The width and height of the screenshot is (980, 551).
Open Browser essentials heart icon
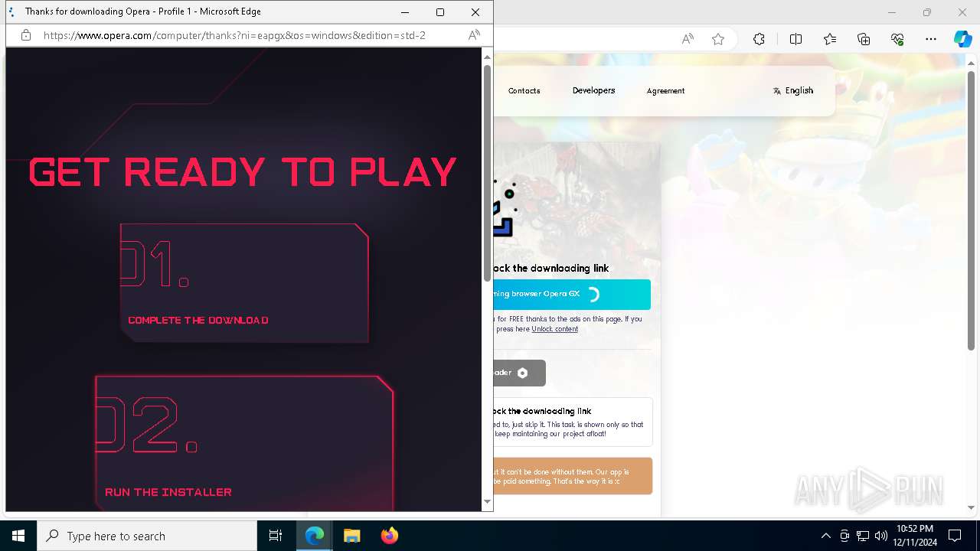(897, 39)
